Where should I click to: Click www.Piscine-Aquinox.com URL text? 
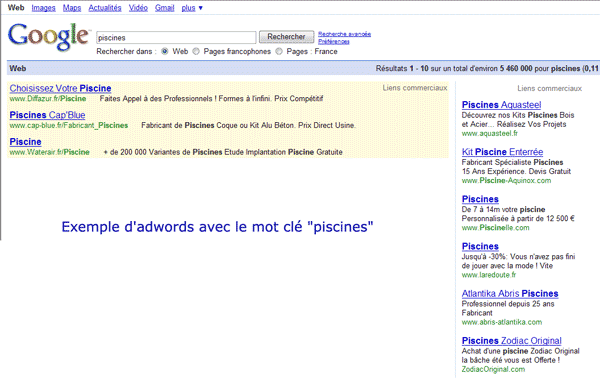[507, 181]
